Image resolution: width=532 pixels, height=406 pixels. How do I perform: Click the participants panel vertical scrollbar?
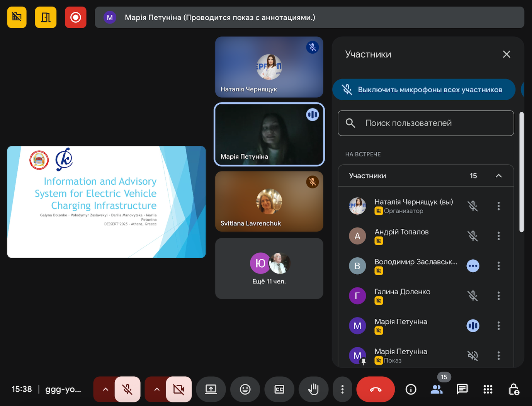pyautogui.click(x=521, y=172)
